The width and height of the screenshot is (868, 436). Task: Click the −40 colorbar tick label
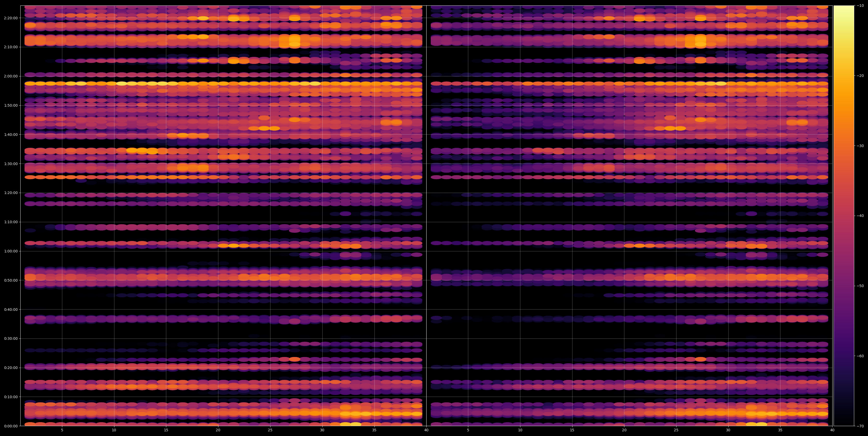(860, 216)
